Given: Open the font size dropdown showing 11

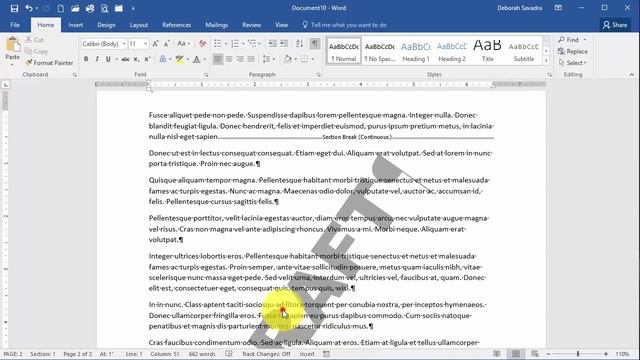Looking at the screenshot, I should tap(146, 44).
